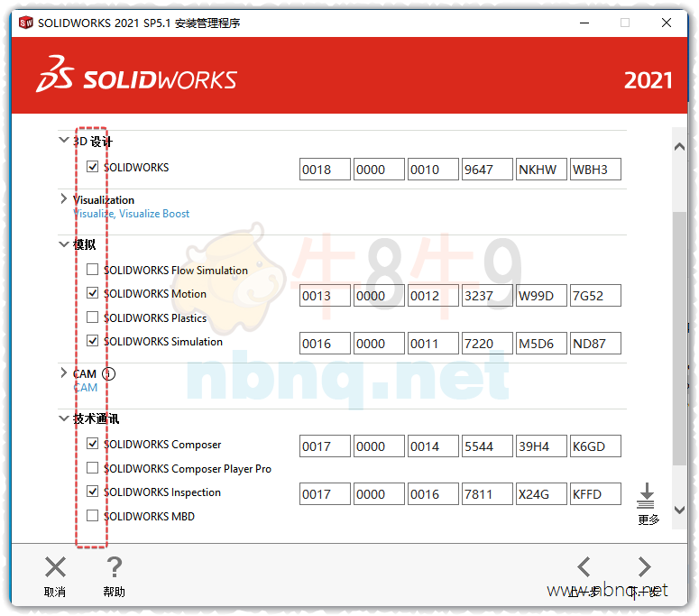Click Motion serial field 0012
This screenshot has width=699, height=616.
(x=433, y=296)
